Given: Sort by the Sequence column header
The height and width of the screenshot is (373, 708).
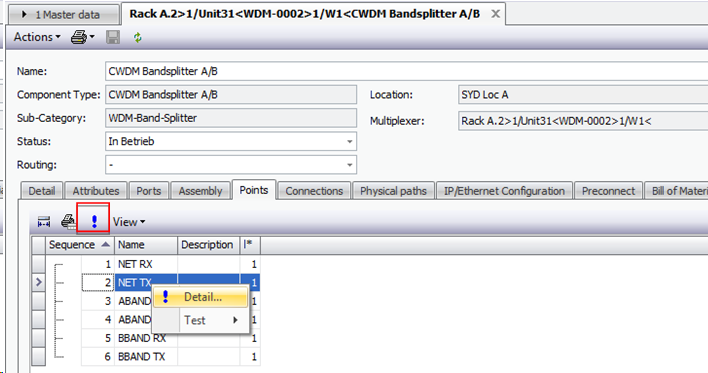Looking at the screenshot, I should 79,245.
